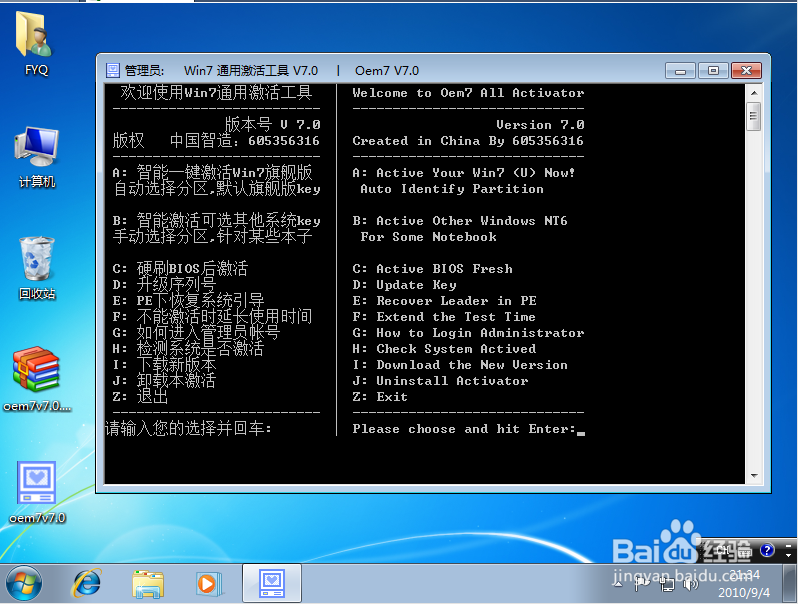This screenshot has width=798, height=604.
Task: Click 'Version 7.0' English text
Action: [x=540, y=125]
